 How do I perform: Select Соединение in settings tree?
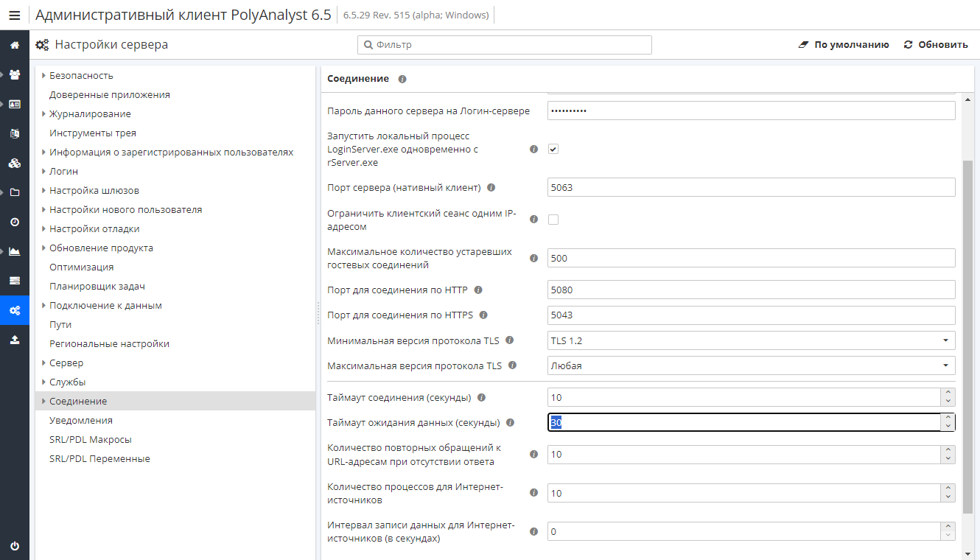click(175, 401)
